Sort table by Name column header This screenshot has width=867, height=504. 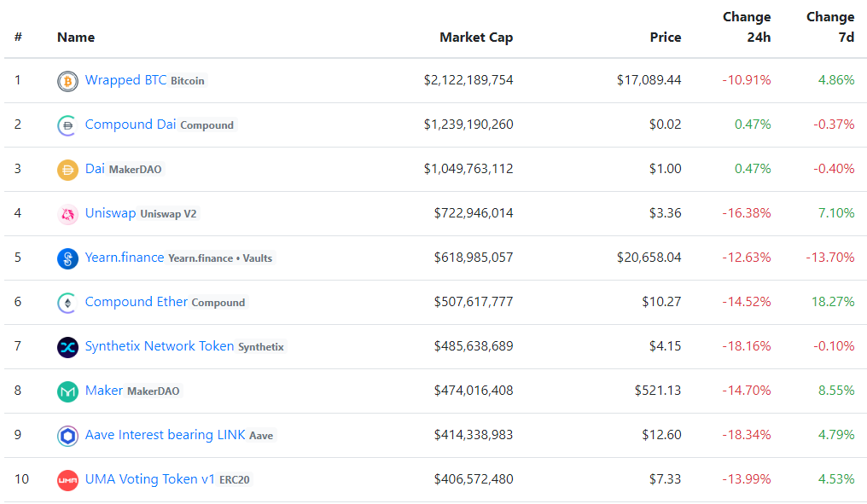coord(76,38)
